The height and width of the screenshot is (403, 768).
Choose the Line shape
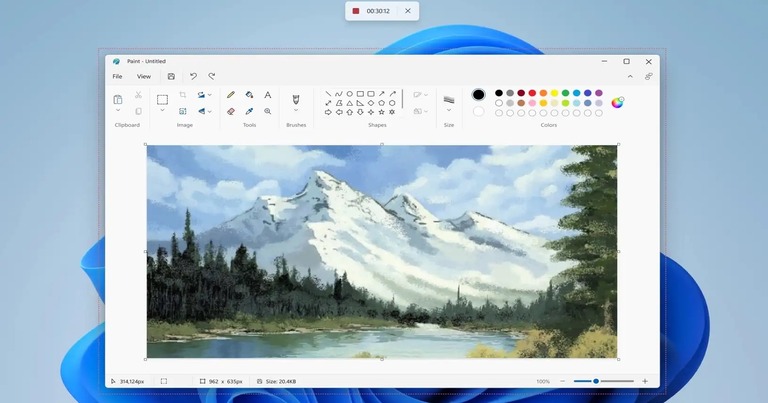coord(328,94)
